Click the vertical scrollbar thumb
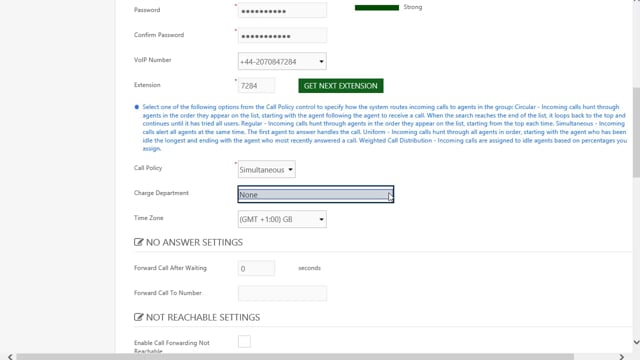Viewport: 640px width, 360px height. (636, 132)
